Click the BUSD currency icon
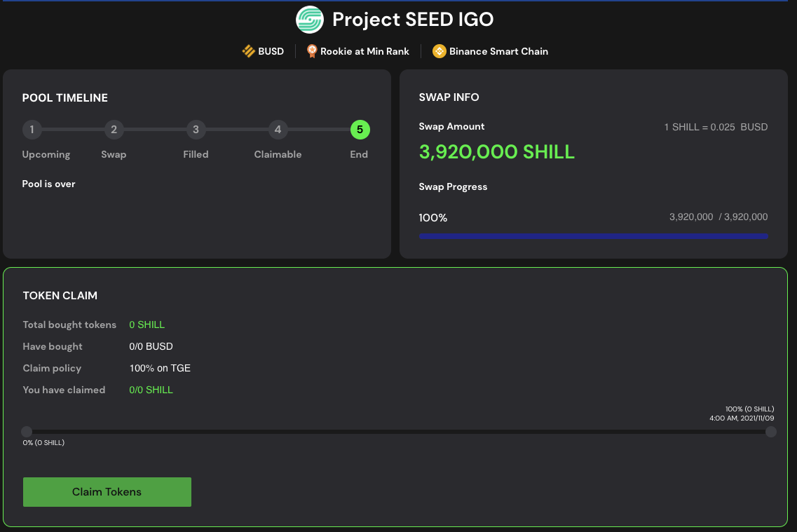Screen dimensions: 797x532 [248, 51]
